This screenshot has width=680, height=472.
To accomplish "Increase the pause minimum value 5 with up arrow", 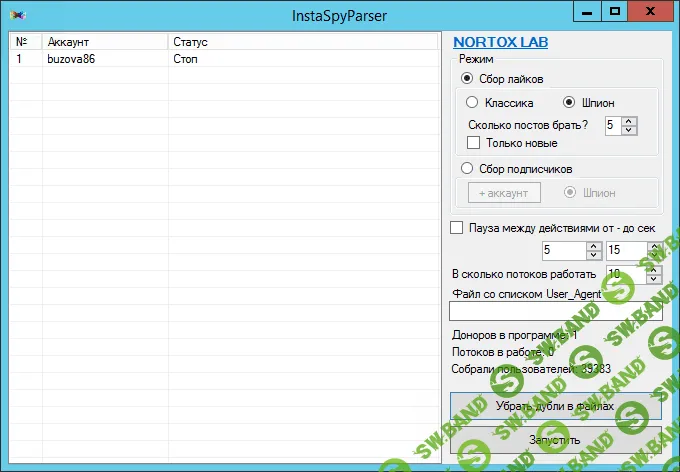I will tap(594, 246).
